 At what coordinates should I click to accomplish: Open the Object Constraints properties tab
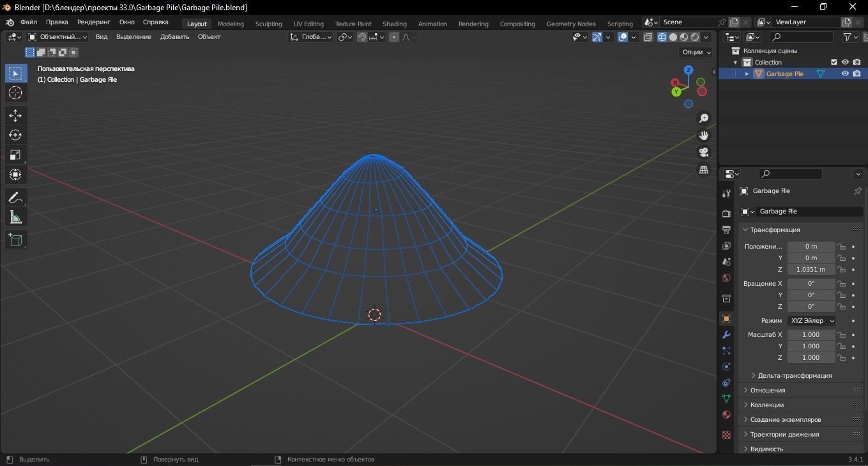pyautogui.click(x=726, y=383)
